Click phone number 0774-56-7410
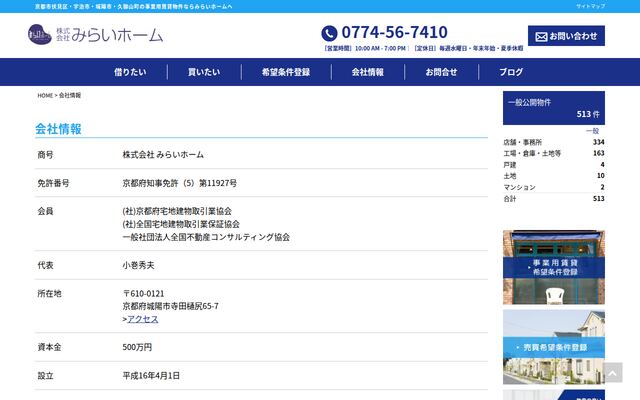Image resolution: width=640 pixels, height=400 pixels. pyautogui.click(x=394, y=32)
